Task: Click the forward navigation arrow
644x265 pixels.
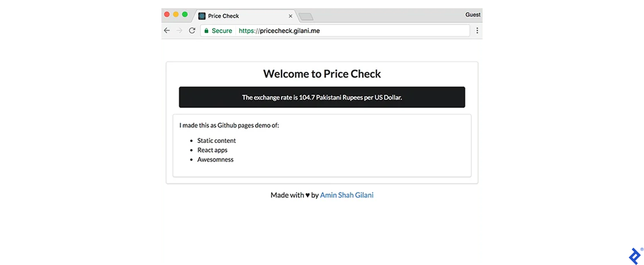Action: 179,30
